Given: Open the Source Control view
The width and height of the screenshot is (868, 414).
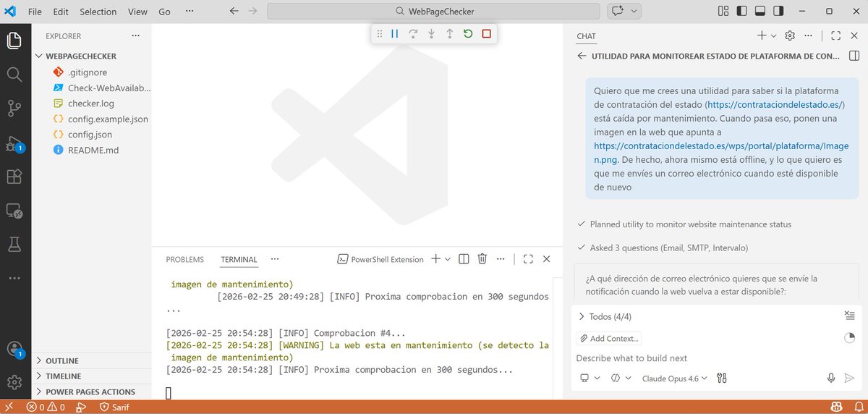Looking at the screenshot, I should tap(14, 108).
